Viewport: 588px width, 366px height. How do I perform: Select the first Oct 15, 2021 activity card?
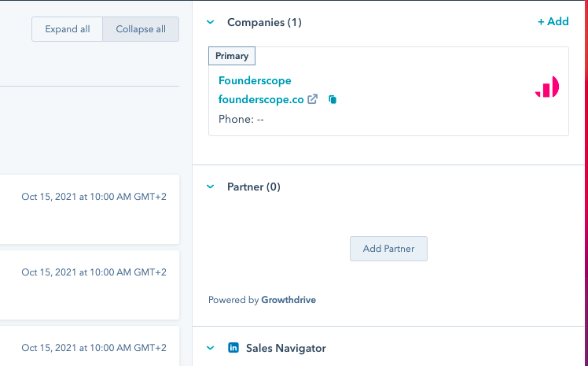tap(90, 209)
